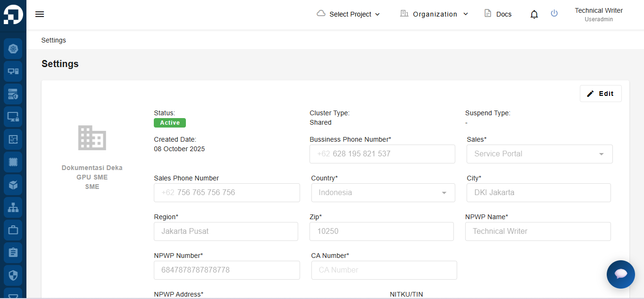This screenshot has width=644, height=299.
Task: Click the network tree icon in sidebar
Action: (x=13, y=207)
